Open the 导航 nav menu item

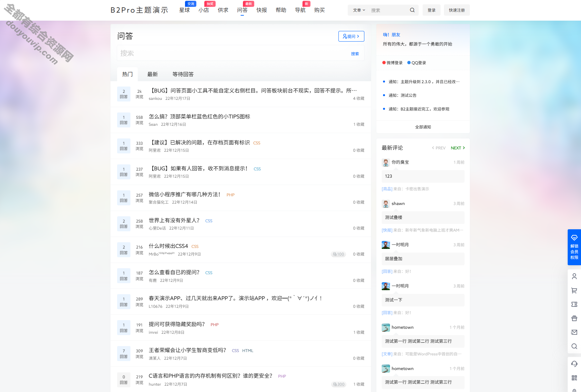click(x=300, y=10)
